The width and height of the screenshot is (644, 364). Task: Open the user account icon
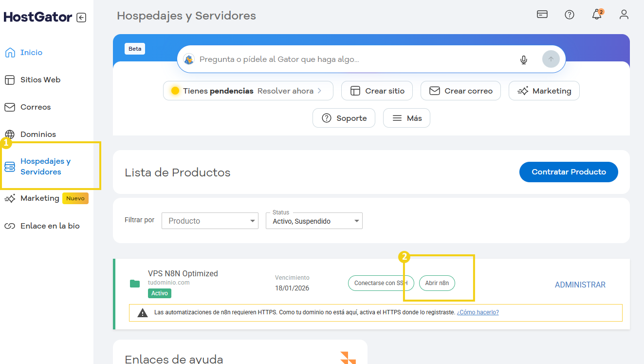click(624, 15)
